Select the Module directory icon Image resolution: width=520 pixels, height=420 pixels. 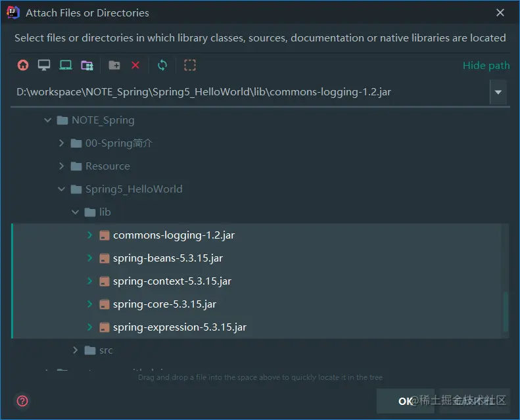(87, 65)
